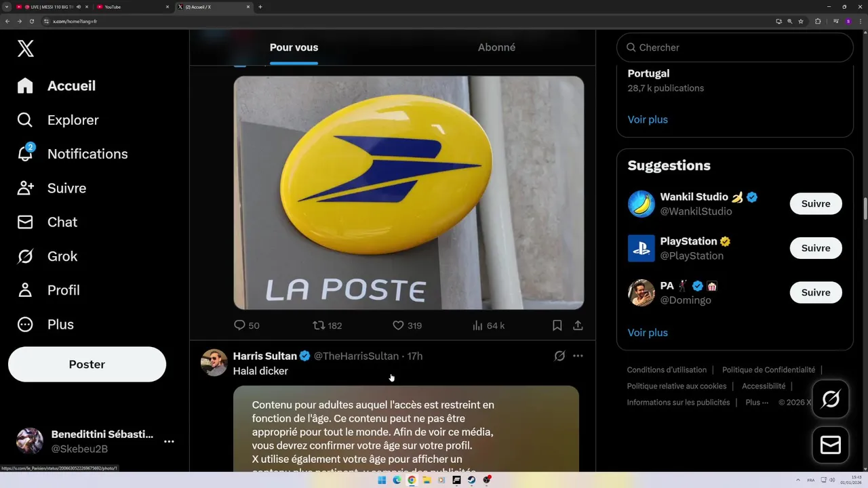The image size is (868, 488).
Task: Open the Chrome three-dot menu
Action: 860,21
